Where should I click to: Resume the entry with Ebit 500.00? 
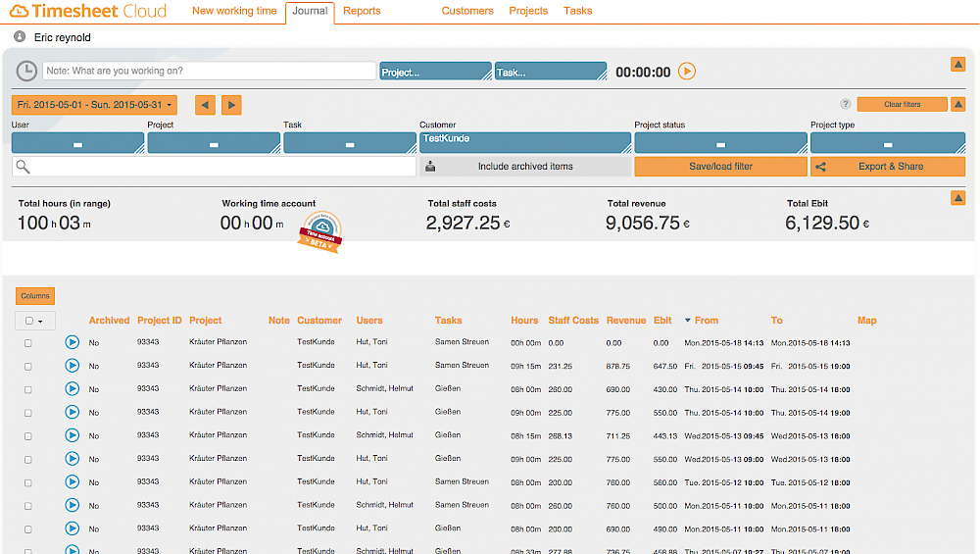coord(72,505)
